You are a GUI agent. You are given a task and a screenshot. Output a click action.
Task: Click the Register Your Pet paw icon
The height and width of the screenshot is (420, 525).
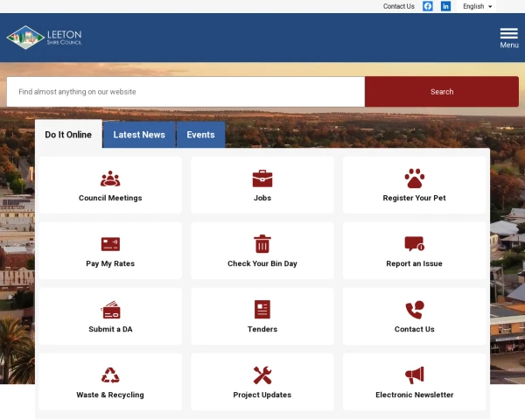pyautogui.click(x=414, y=178)
